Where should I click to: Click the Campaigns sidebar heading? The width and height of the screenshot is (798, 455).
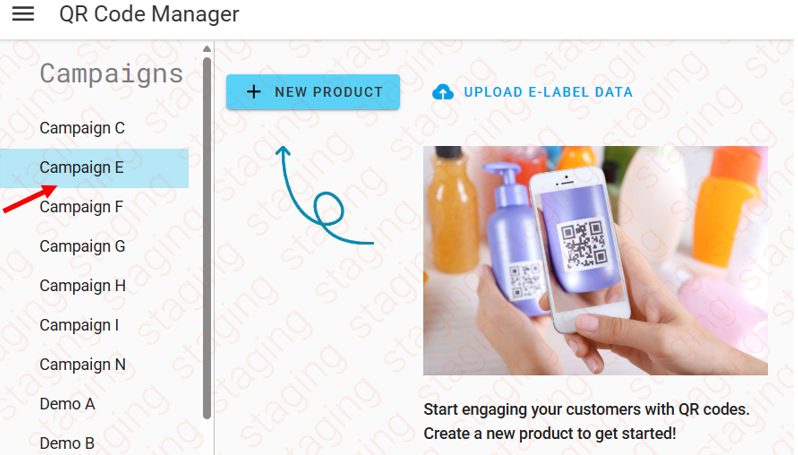[111, 73]
